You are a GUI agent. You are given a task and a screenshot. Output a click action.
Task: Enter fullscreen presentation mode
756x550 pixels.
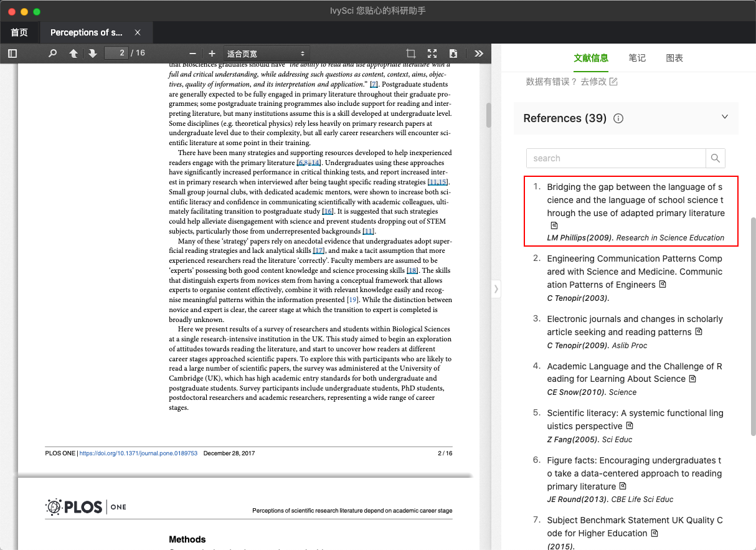tap(432, 54)
